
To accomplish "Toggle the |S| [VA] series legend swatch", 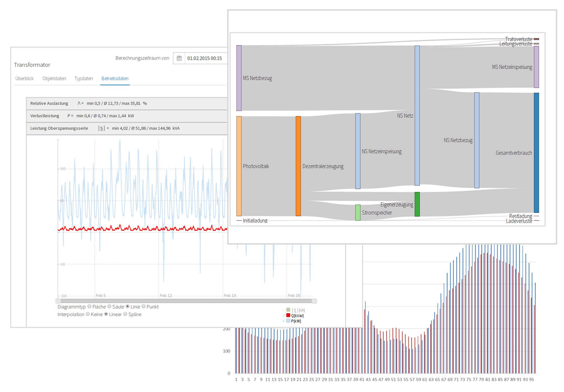I will pos(288,310).
